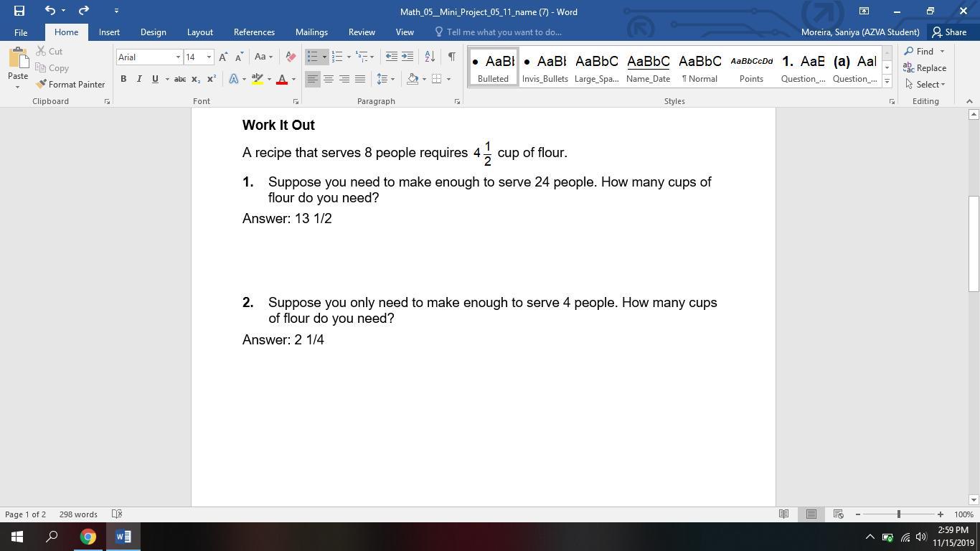Zoom out with the minus button
Viewport: 980px width, 551px height.
[857, 514]
